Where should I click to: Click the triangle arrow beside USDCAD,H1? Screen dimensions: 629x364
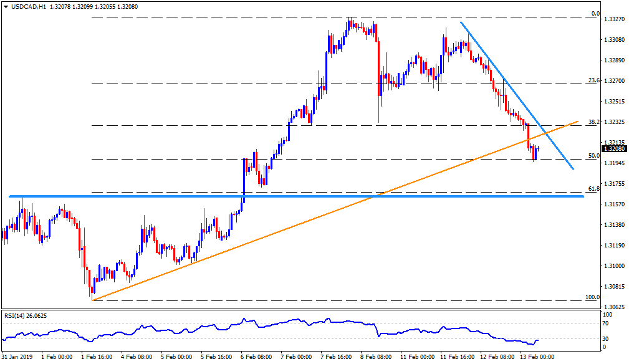pyautogui.click(x=6, y=6)
